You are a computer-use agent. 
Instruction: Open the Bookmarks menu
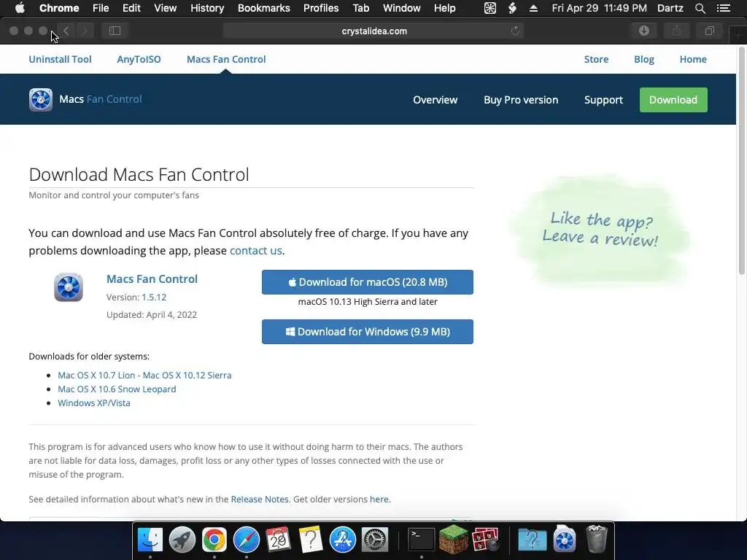point(264,8)
